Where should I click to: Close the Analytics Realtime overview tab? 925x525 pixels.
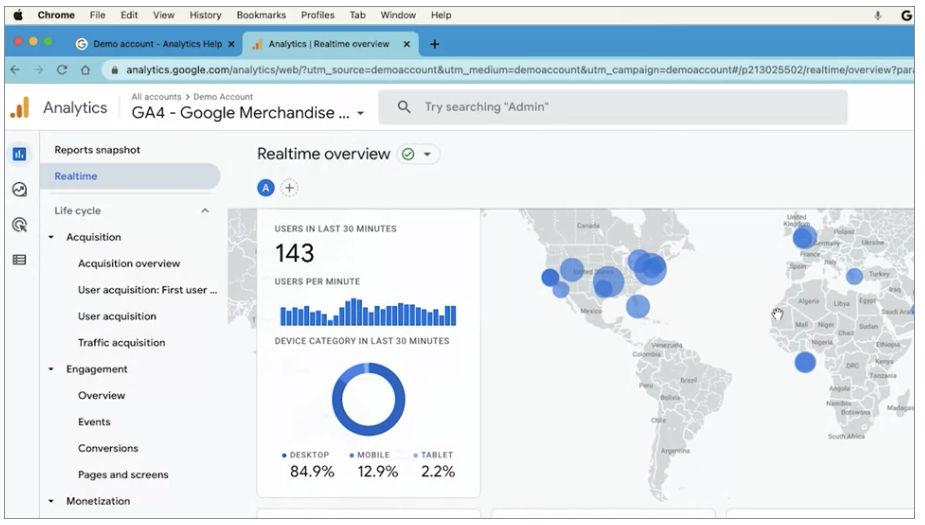(406, 44)
